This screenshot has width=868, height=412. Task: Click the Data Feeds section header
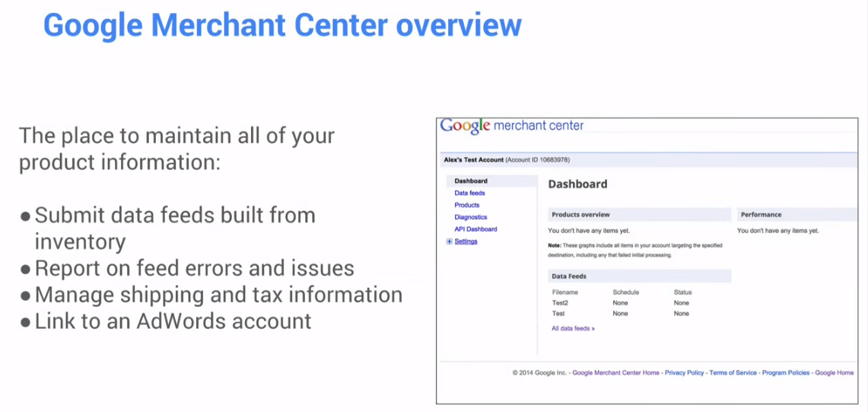pos(639,276)
